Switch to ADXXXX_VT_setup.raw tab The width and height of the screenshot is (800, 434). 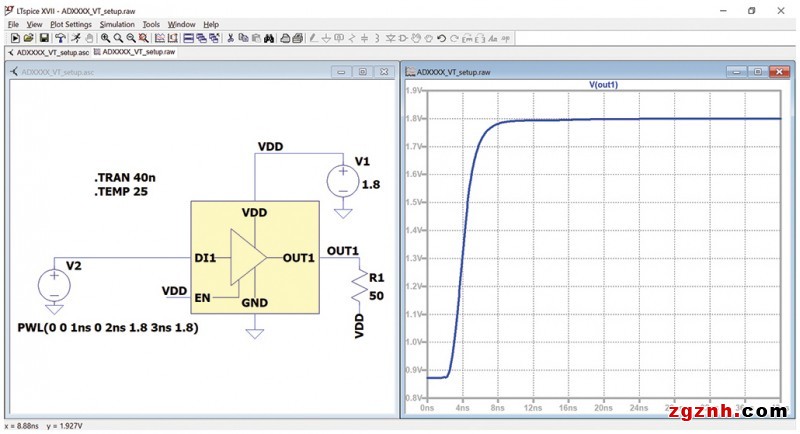point(135,52)
